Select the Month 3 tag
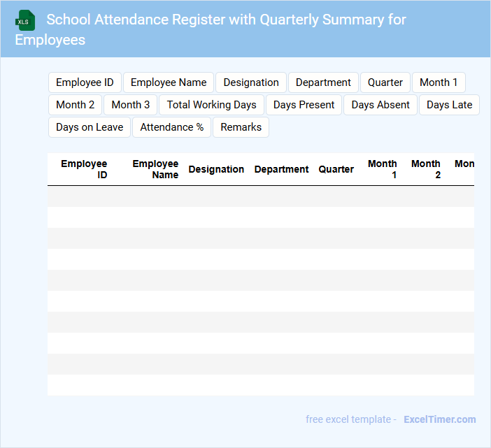Image resolution: width=491 pixels, height=448 pixels. (131, 105)
